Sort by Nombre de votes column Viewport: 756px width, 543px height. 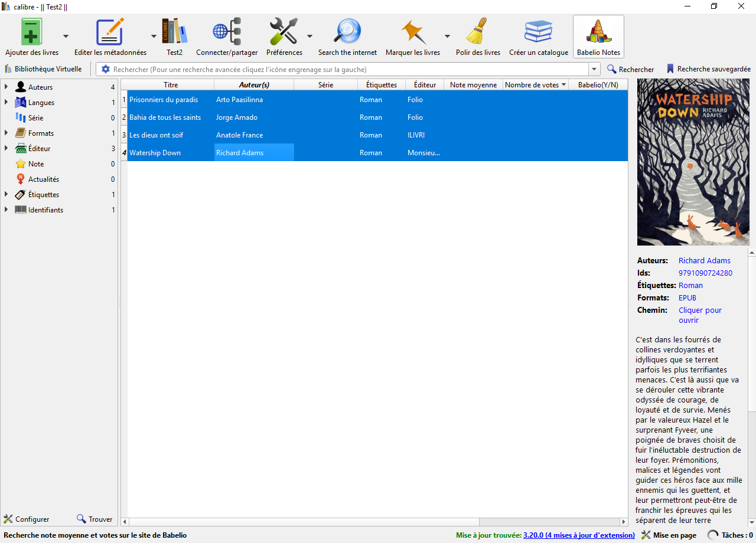pyautogui.click(x=535, y=85)
